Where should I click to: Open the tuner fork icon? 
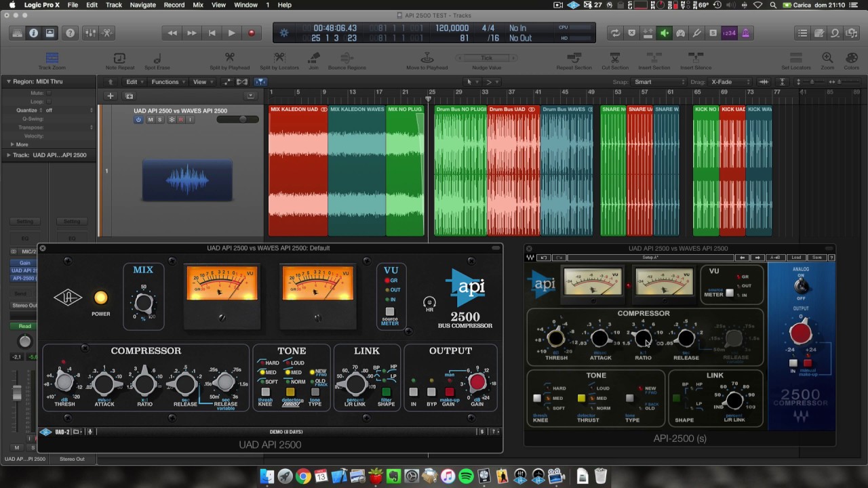point(696,33)
